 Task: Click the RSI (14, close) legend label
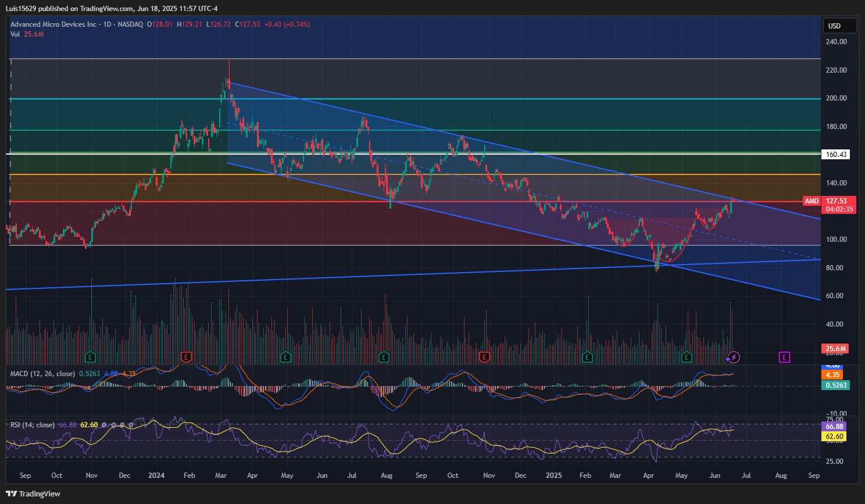[33, 425]
